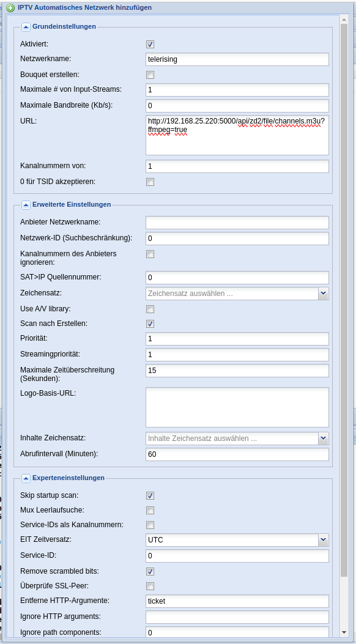Check the Überprüfe SSL-Peer checkbox
The height and width of the screenshot is (644, 356).
150,586
